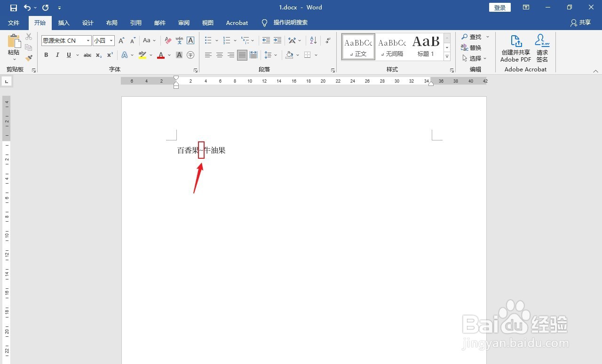Viewport: 602px width, 364px height.
Task: Toggle Bold formatting
Action: 46,55
